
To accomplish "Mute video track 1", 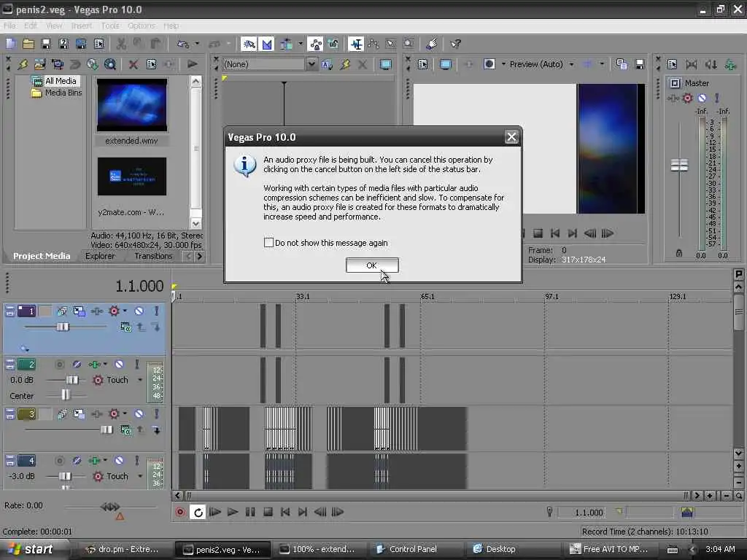I will coord(139,311).
